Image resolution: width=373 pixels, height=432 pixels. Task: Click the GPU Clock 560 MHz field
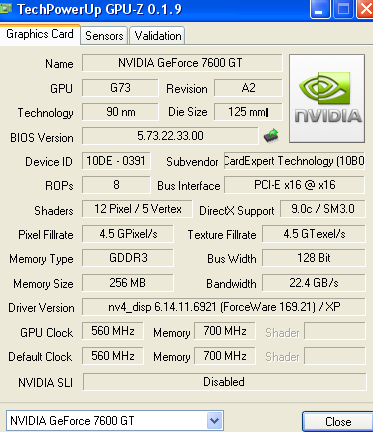[x=113, y=331]
